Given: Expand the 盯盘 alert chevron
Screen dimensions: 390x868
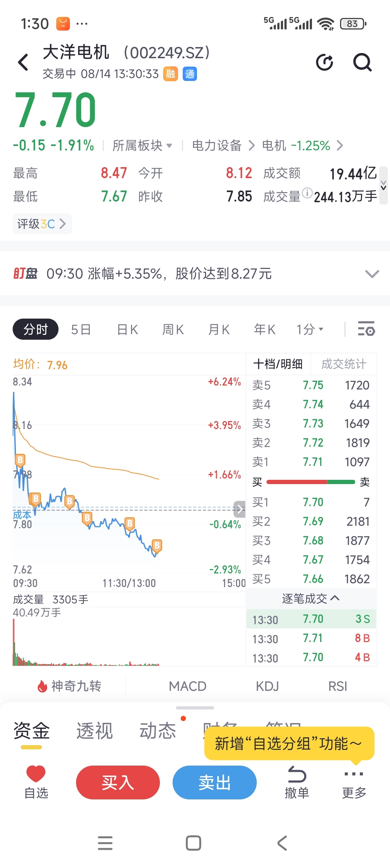Looking at the screenshot, I should tap(372, 274).
